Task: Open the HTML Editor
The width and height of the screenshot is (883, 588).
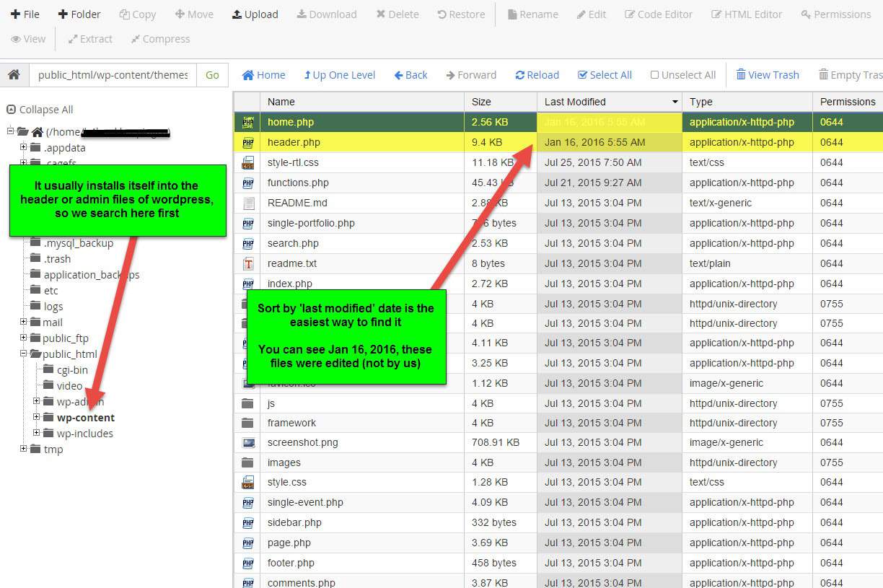Action: click(x=747, y=14)
